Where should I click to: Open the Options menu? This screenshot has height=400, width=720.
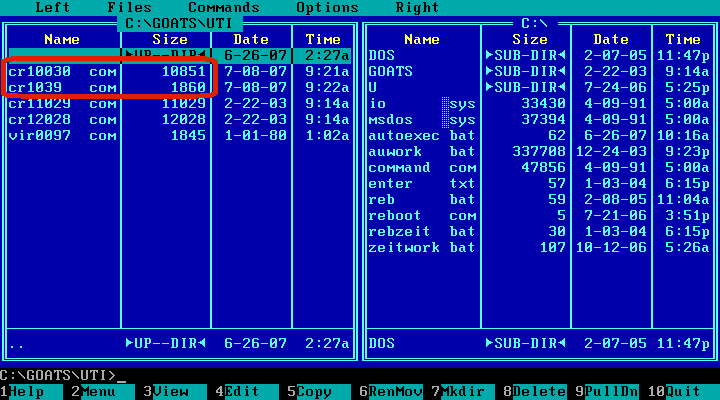click(x=327, y=7)
